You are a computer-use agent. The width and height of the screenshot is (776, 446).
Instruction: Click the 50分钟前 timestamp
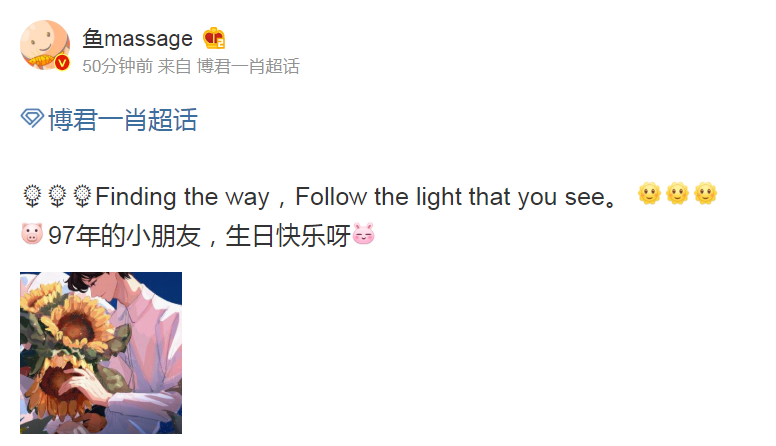point(117,66)
